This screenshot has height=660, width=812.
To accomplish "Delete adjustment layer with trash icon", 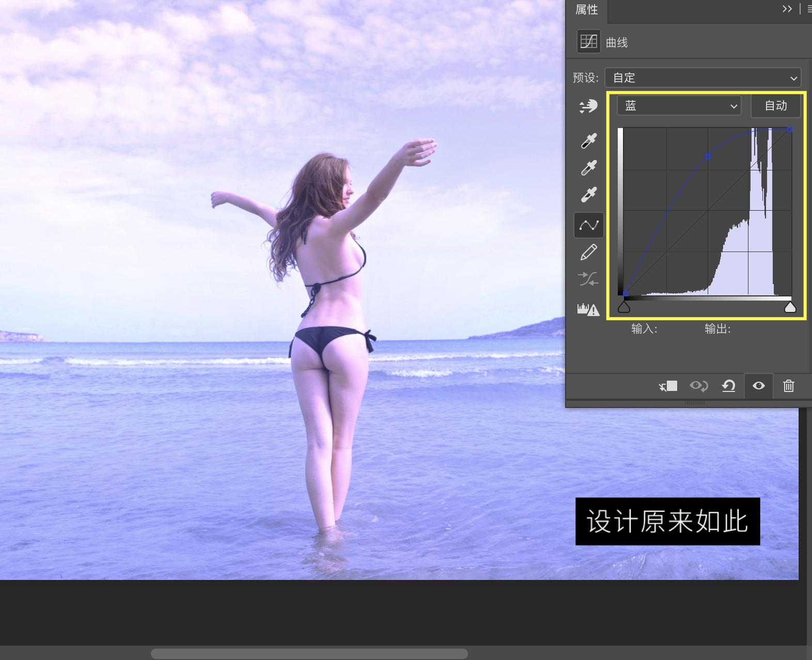I will (x=788, y=386).
